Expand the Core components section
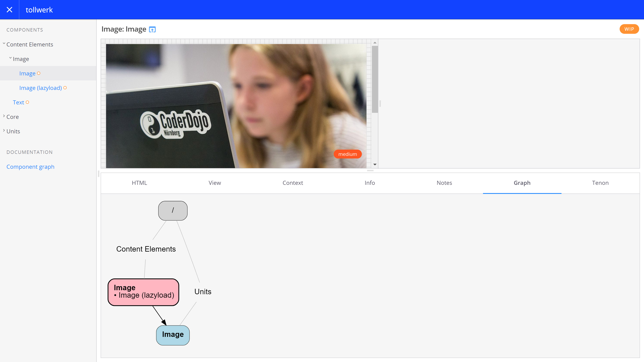The image size is (644, 362). pos(12,117)
